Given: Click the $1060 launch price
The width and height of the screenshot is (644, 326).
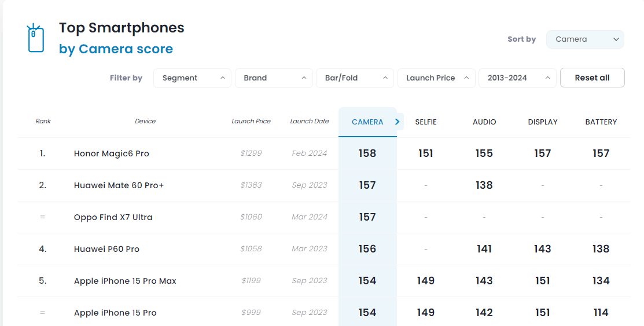Looking at the screenshot, I should click(x=251, y=217).
